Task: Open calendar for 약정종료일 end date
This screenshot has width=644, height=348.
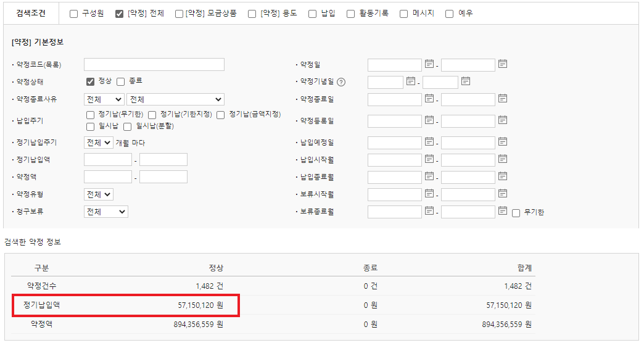Action: pos(503,98)
